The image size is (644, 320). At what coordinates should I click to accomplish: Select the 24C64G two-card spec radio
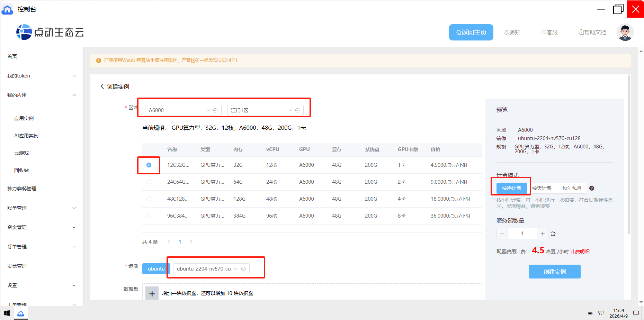(x=149, y=182)
